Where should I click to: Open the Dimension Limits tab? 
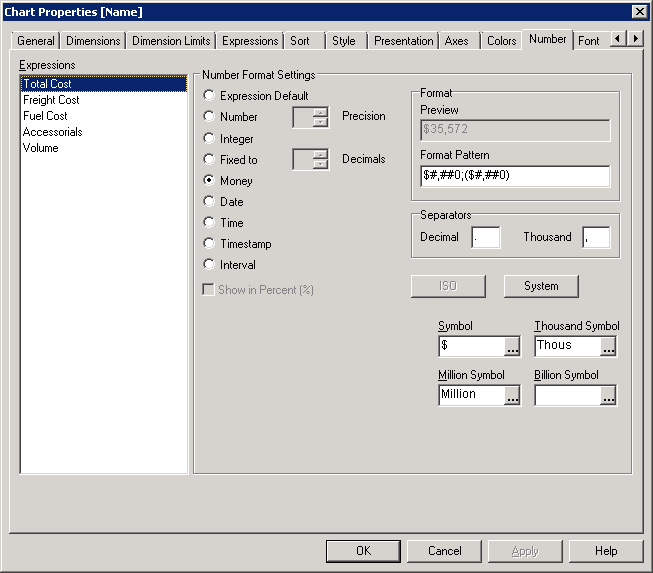[171, 41]
